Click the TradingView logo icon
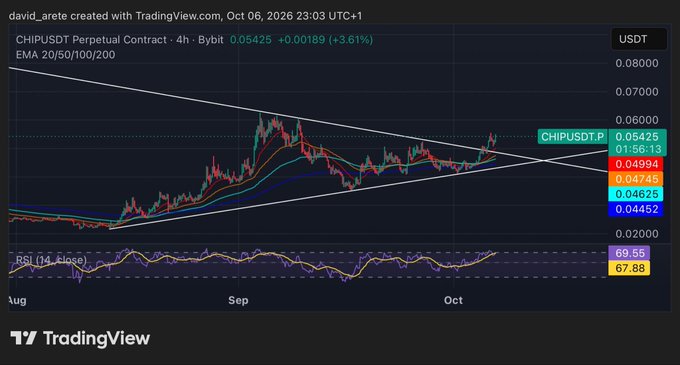 pyautogui.click(x=23, y=338)
